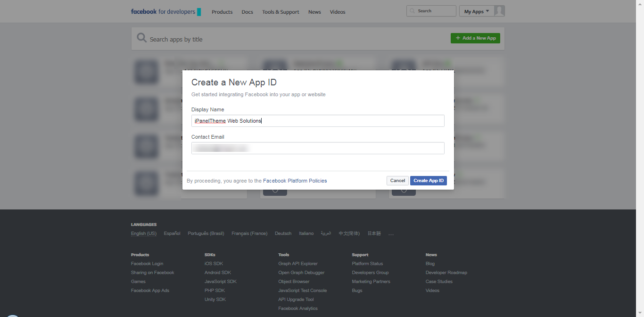This screenshot has height=317, width=644.
Task: Open the API Upgrade Tool link
Action: 296,300
